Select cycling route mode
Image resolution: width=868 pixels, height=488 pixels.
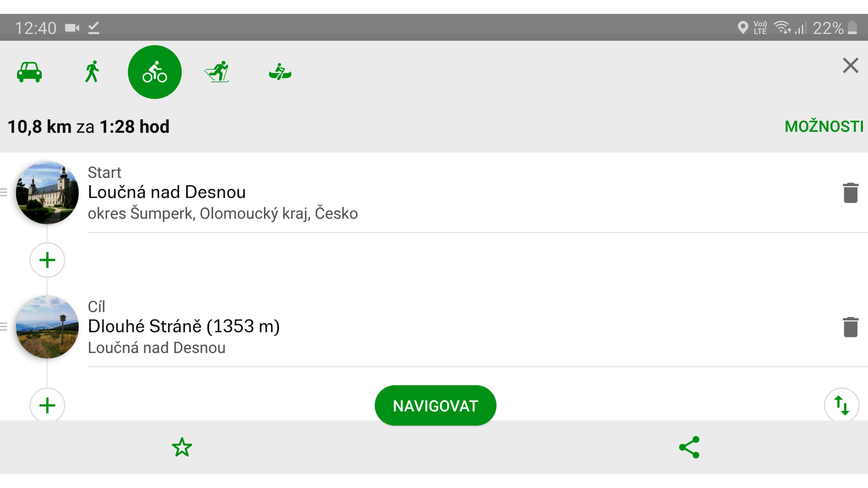pos(155,72)
